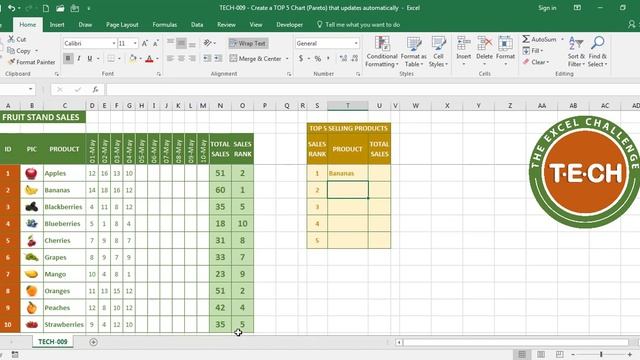The height and width of the screenshot is (360, 640).
Task: Click the Undo icon in the title bar
Action: click(11, 8)
